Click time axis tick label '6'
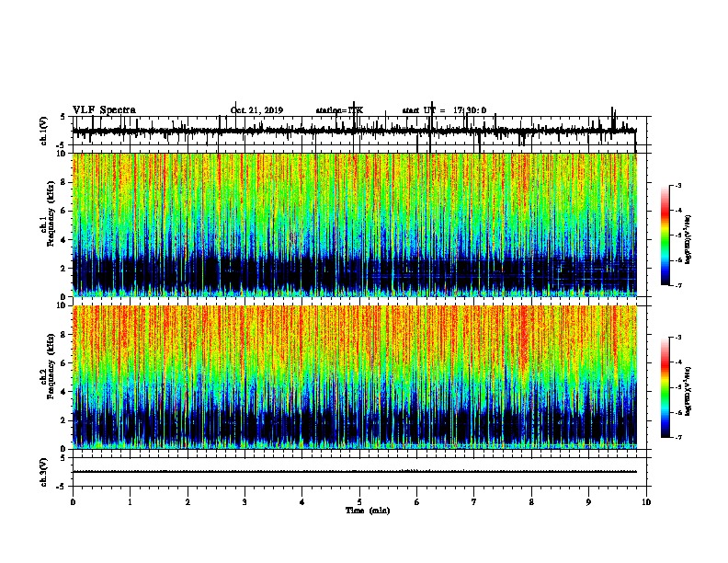 click(417, 502)
